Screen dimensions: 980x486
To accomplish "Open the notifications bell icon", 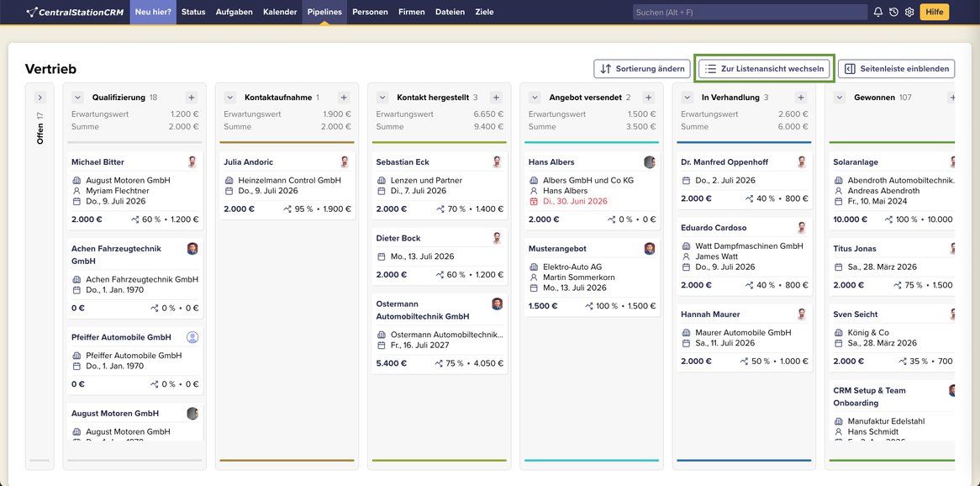I will tap(878, 12).
